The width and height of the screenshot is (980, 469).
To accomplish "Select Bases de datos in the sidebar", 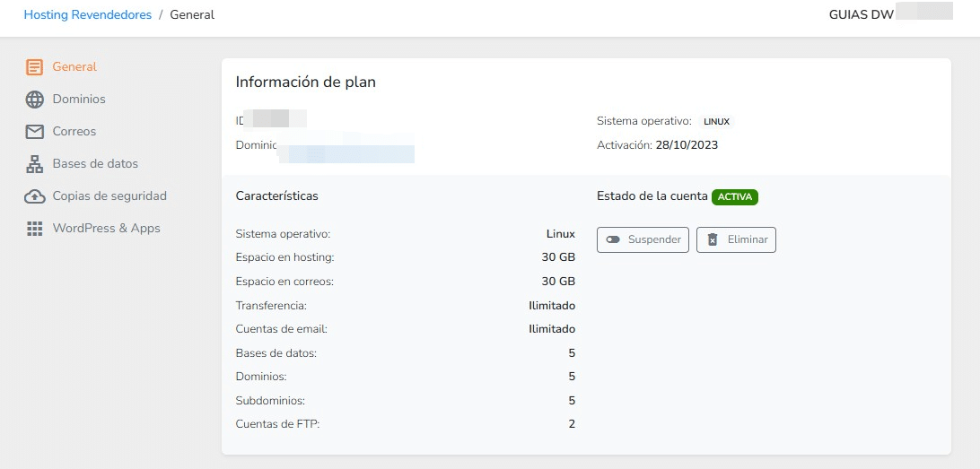I will click(x=95, y=164).
